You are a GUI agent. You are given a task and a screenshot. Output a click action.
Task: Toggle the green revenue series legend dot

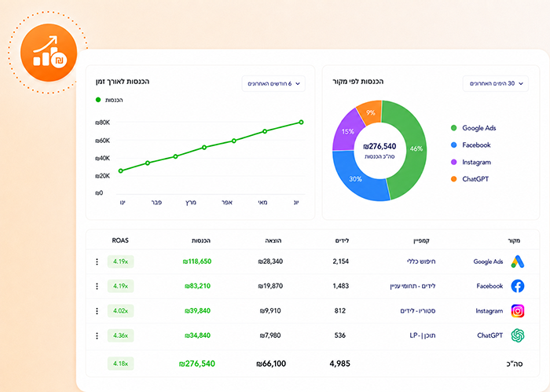click(98, 100)
